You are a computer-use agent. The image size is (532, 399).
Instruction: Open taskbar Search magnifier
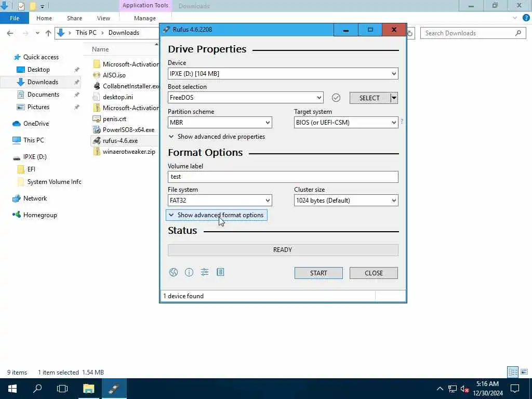pyautogui.click(x=37, y=389)
